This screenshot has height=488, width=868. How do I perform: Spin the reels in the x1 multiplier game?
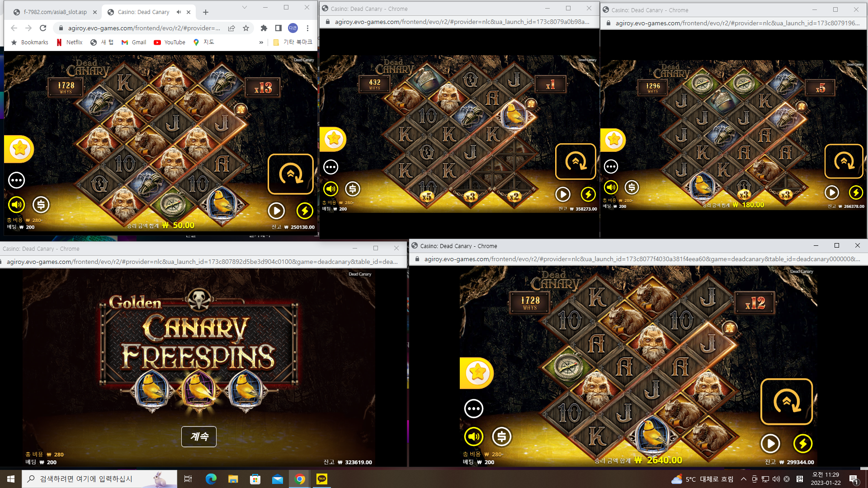[x=576, y=161]
